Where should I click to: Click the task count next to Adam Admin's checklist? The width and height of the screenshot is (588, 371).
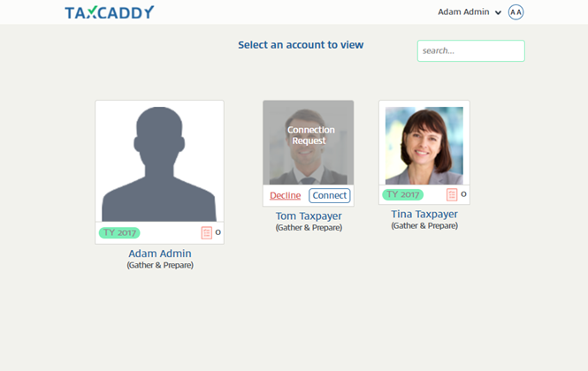point(218,232)
